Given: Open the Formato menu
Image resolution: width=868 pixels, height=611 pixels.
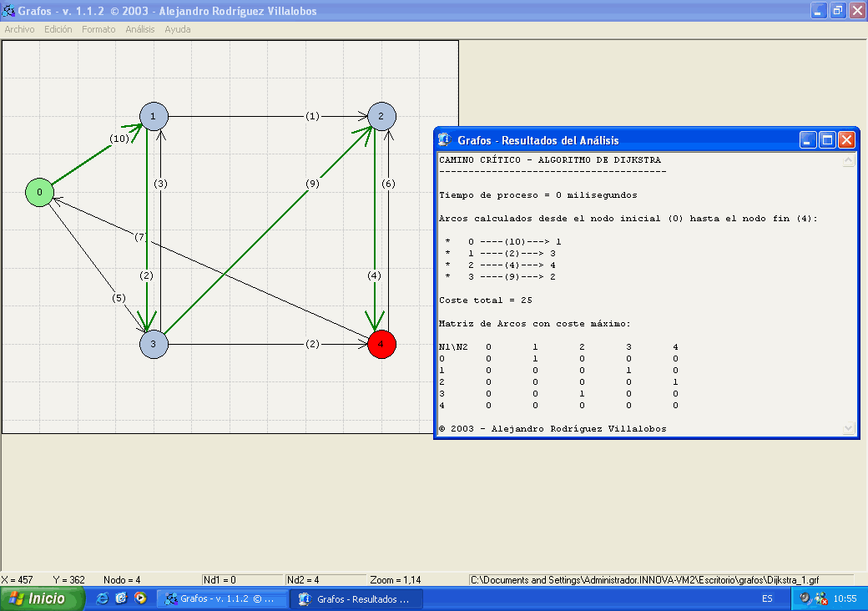Looking at the screenshot, I should [98, 29].
